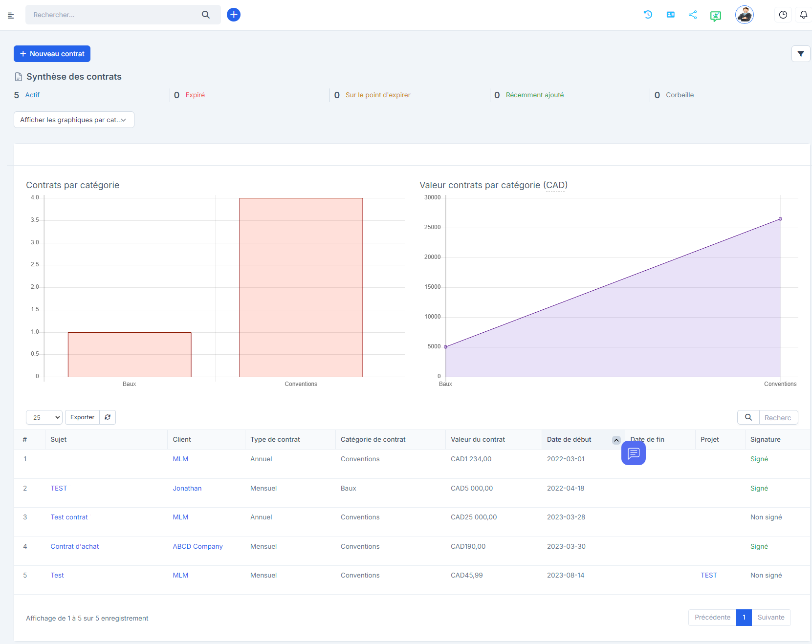Viewport: 812px width, 644px height.
Task: Filter by Expiré contracts
Action: (195, 95)
